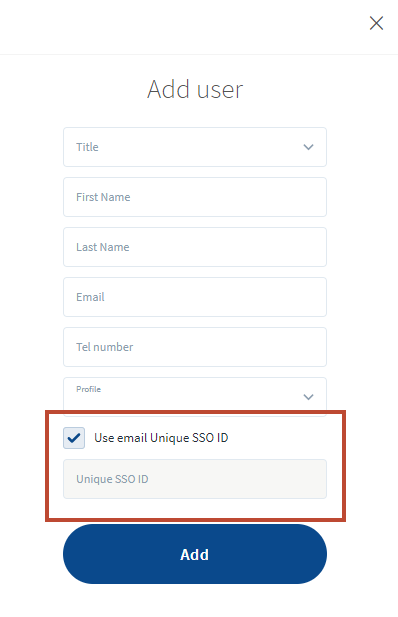Expand the Profile selection dropdown

pyautogui.click(x=195, y=397)
